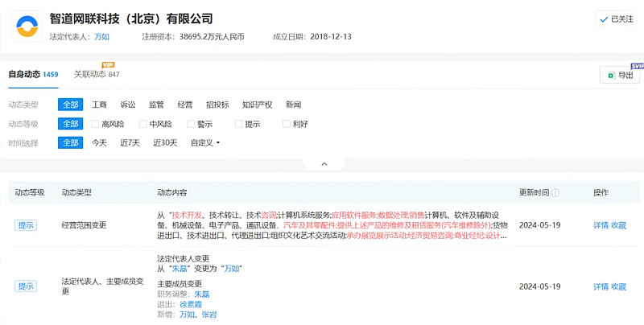This screenshot has width=644, height=325.
Task: Click the date 2024-05-19 in 经营范围变更 row
Action: [539, 225]
